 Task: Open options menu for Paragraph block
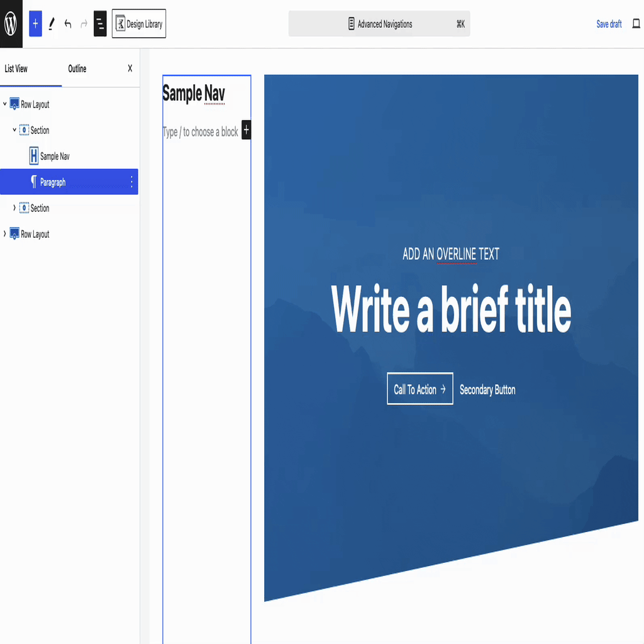point(131,182)
